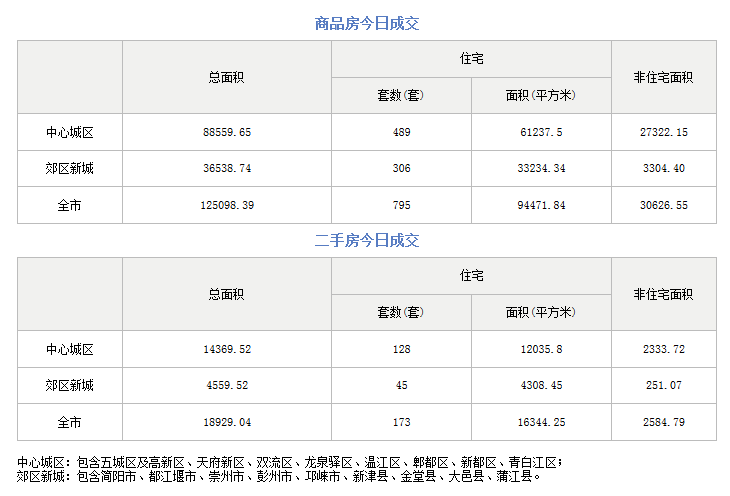Select the value 4308.45
Viewport: 730px width, 496px height.
pos(541,385)
